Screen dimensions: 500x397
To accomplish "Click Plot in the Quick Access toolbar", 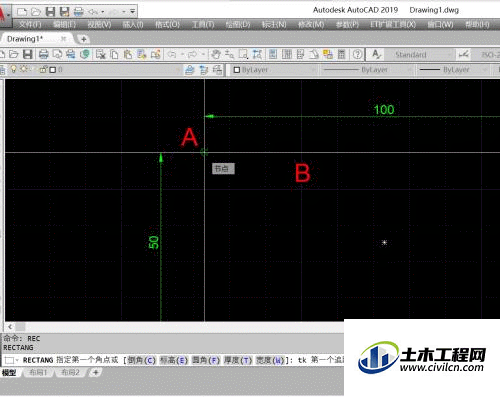I will 79,12.
